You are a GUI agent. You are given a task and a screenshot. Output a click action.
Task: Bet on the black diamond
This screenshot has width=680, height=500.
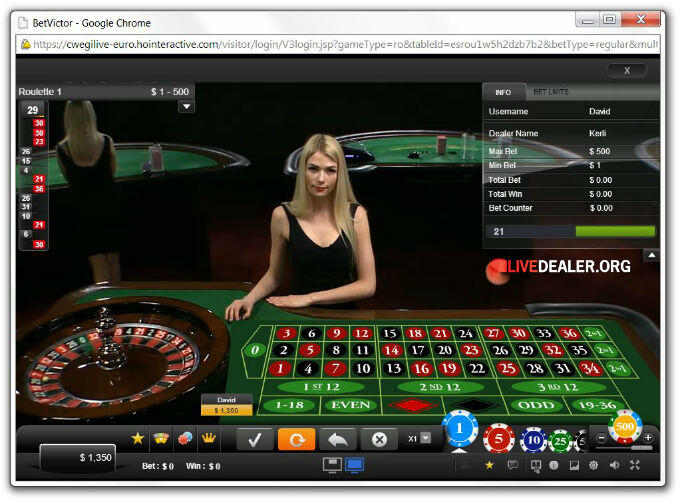[x=475, y=405]
